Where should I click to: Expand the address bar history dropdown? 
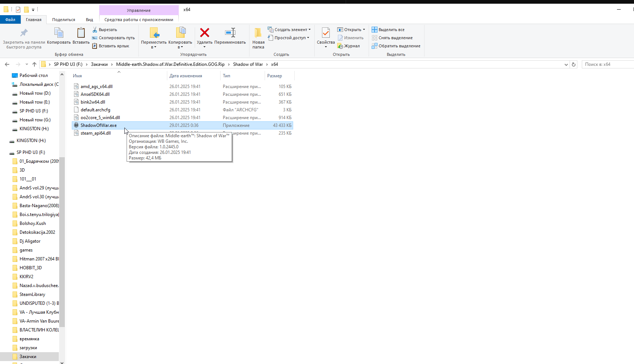566,64
